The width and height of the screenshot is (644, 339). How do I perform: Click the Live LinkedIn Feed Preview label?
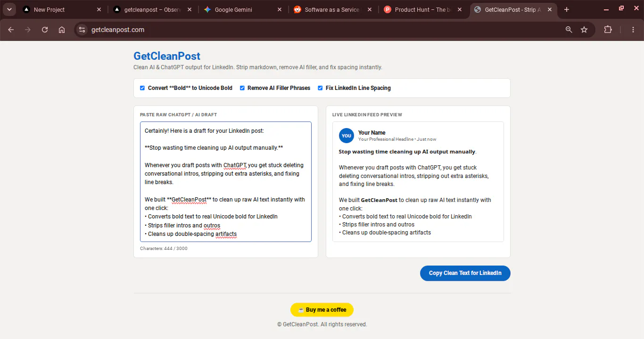point(367,115)
